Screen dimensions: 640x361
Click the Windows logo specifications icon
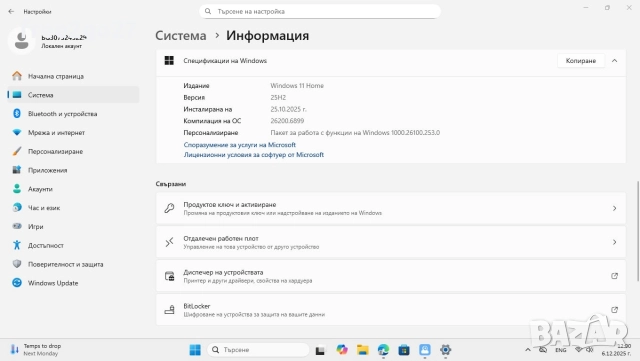pyautogui.click(x=169, y=61)
